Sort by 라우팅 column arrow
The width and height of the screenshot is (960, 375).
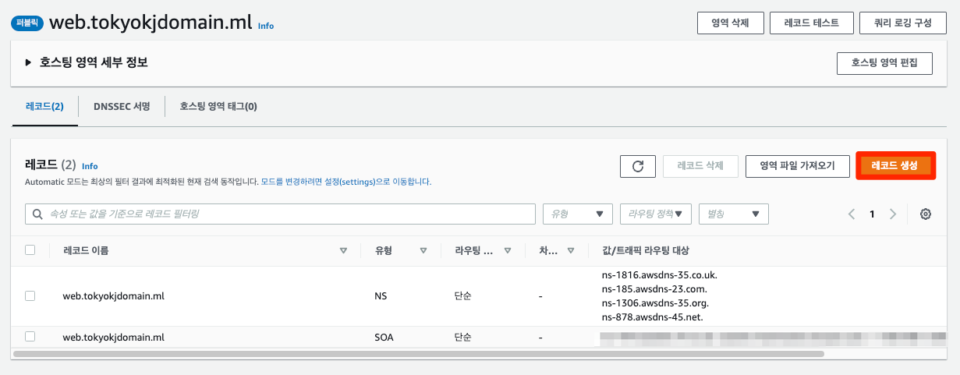pos(508,251)
